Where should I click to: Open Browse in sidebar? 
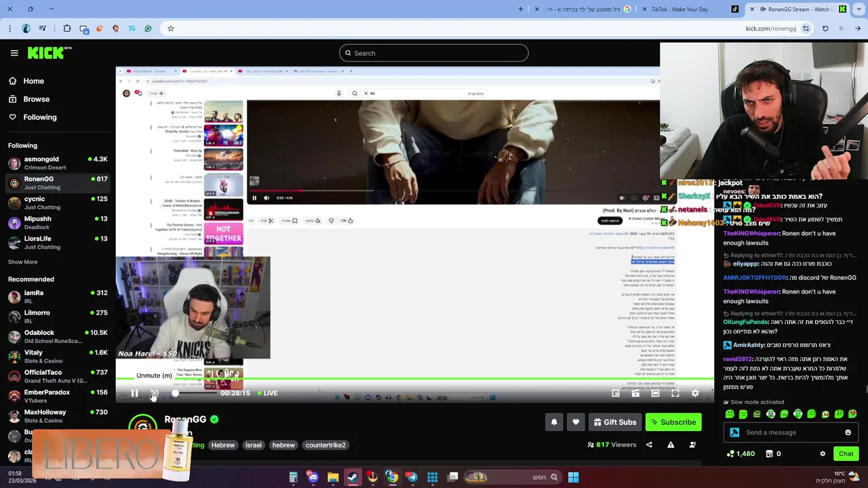click(36, 99)
